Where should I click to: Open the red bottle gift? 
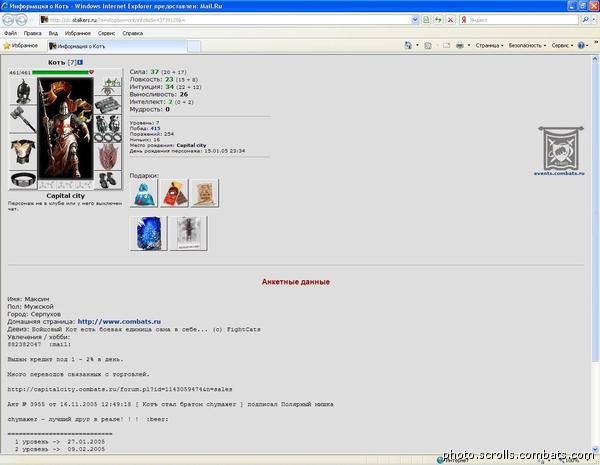click(174, 194)
